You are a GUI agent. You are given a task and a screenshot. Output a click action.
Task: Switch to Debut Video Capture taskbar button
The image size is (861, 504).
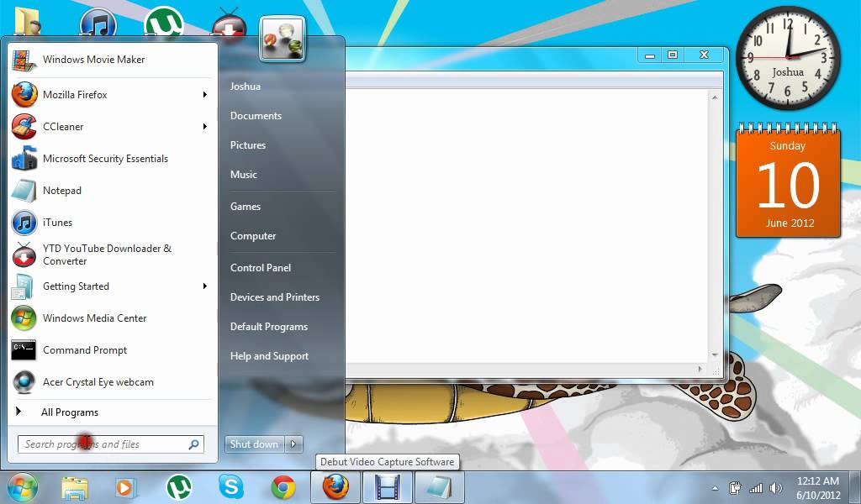click(x=387, y=487)
